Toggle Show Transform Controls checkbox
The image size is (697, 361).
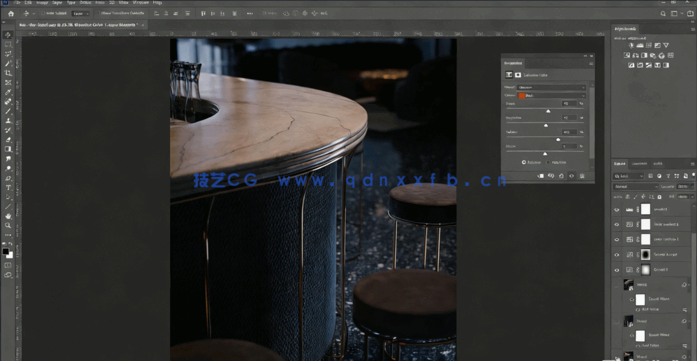tap(99, 14)
